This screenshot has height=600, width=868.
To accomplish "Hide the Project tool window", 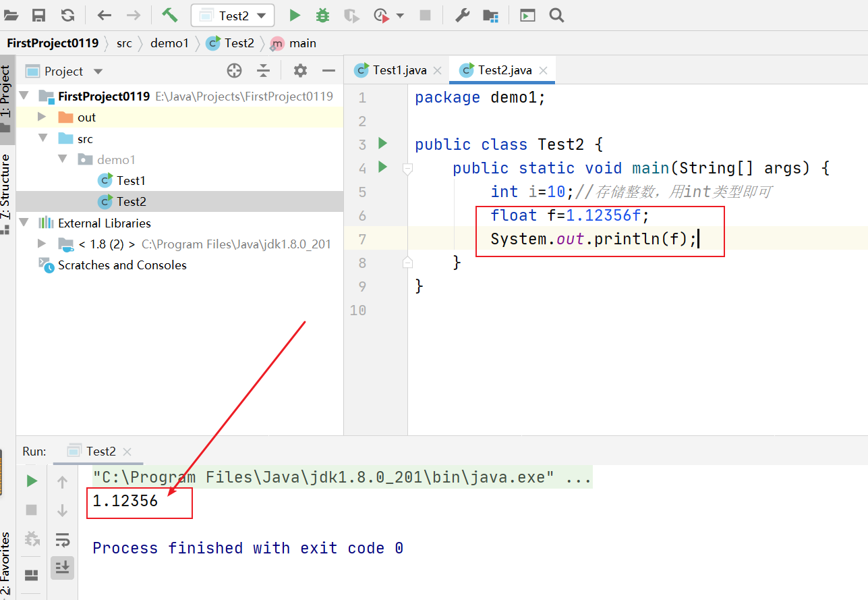I will (328, 71).
